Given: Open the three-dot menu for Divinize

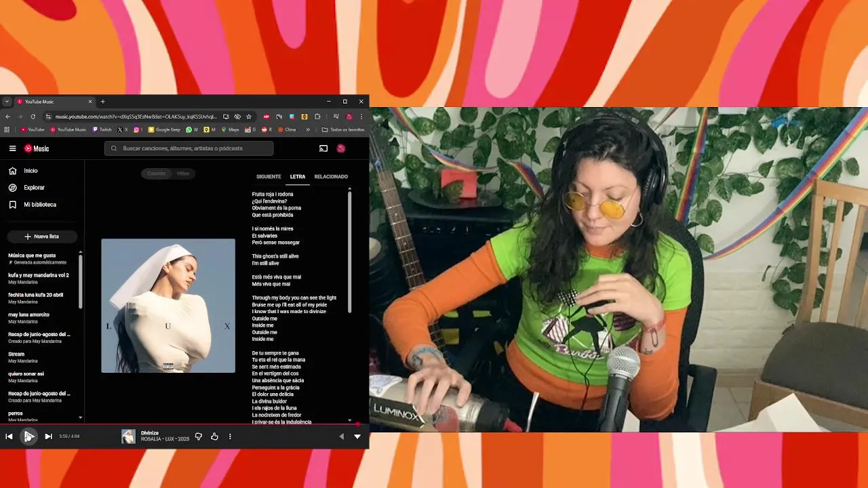Looking at the screenshot, I should tap(230, 436).
